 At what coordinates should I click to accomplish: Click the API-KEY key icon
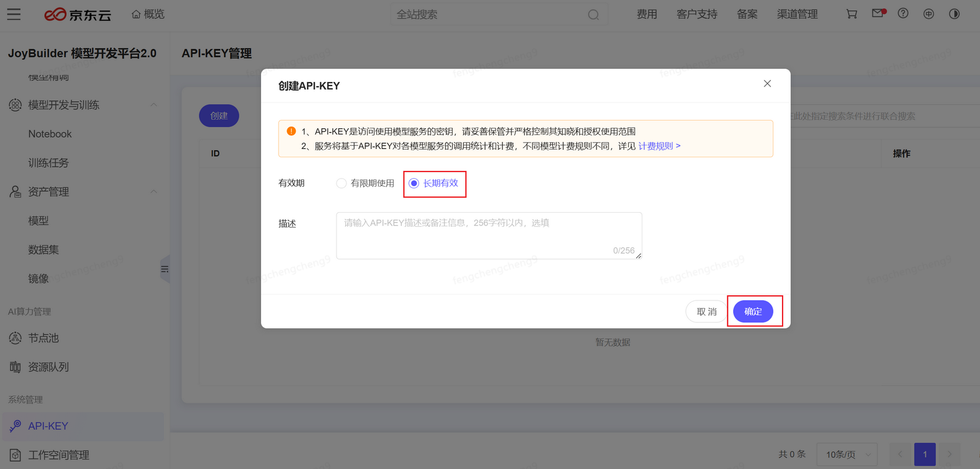pos(15,426)
